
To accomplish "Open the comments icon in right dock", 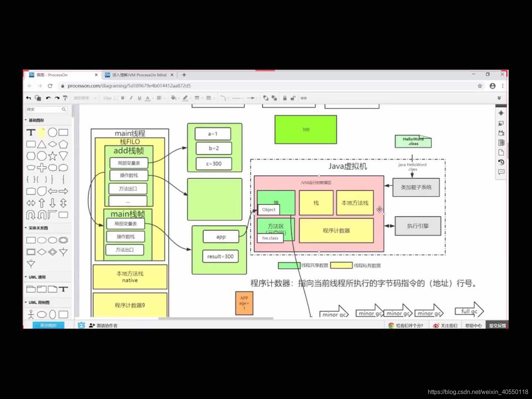I will [501, 172].
